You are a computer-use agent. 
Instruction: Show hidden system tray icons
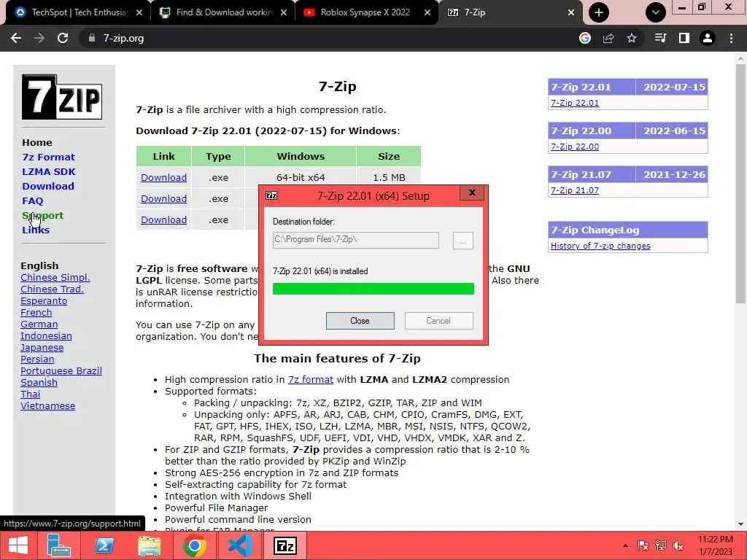point(625,545)
